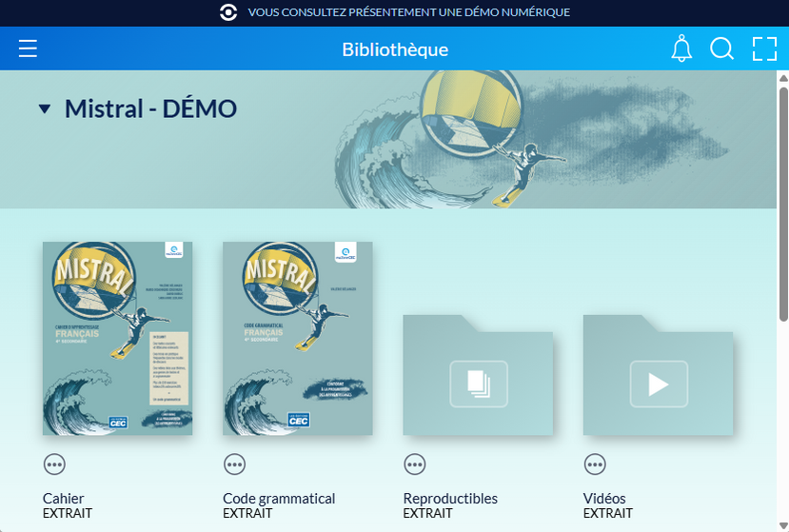This screenshot has width=789, height=532.
Task: Click the Mistral - DÉMO heading
Action: [x=151, y=108]
